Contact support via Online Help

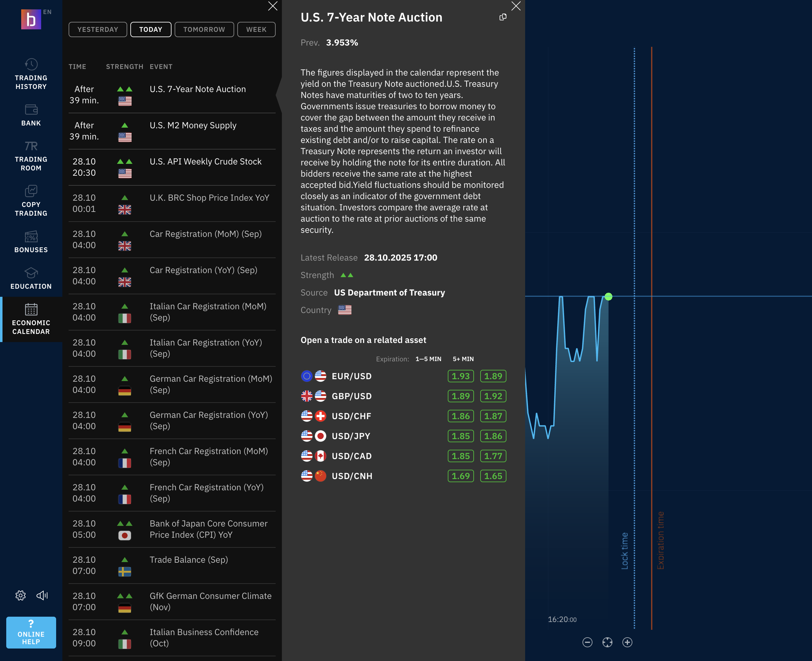[x=31, y=632]
